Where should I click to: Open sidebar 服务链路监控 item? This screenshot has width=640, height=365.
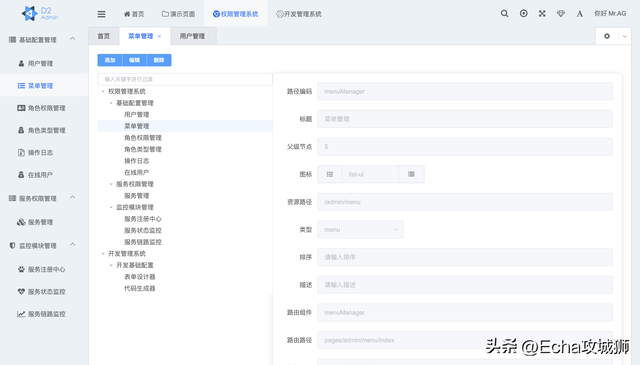click(44, 314)
